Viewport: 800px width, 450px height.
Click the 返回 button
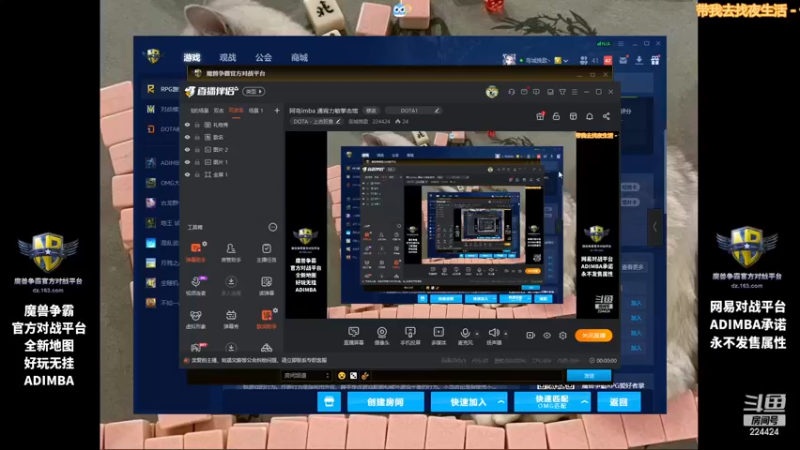click(619, 402)
